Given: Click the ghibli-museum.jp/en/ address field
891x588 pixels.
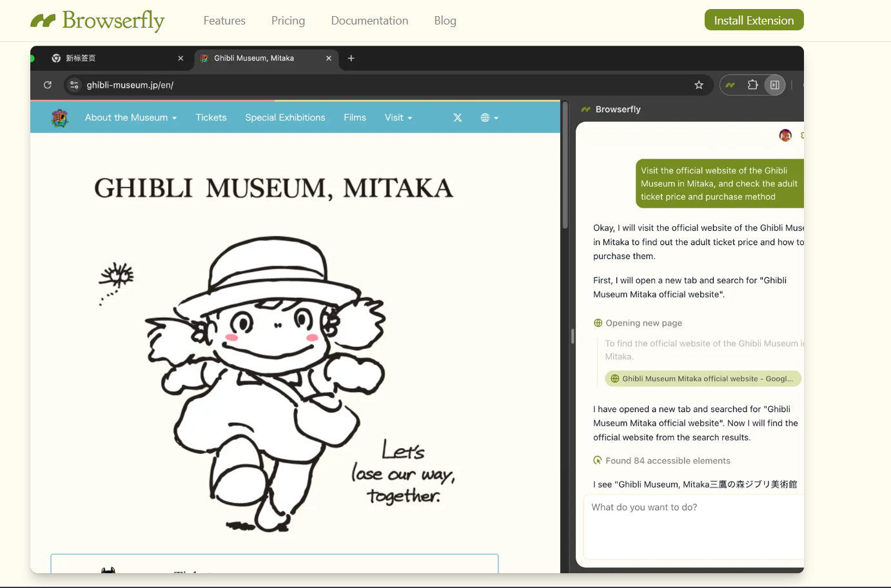Looking at the screenshot, I should point(387,84).
